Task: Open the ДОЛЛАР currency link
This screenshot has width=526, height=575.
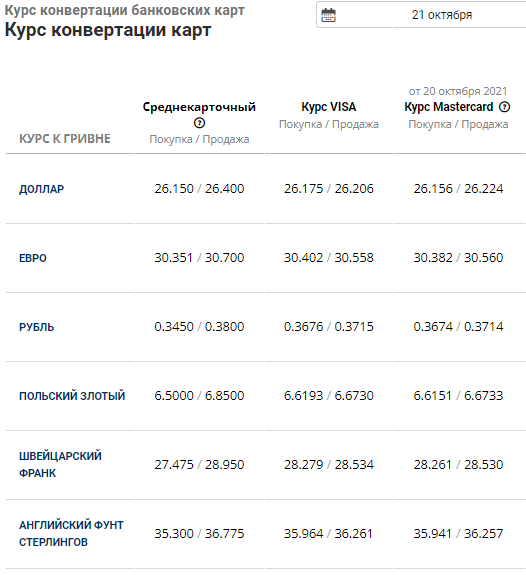Action: point(41,189)
